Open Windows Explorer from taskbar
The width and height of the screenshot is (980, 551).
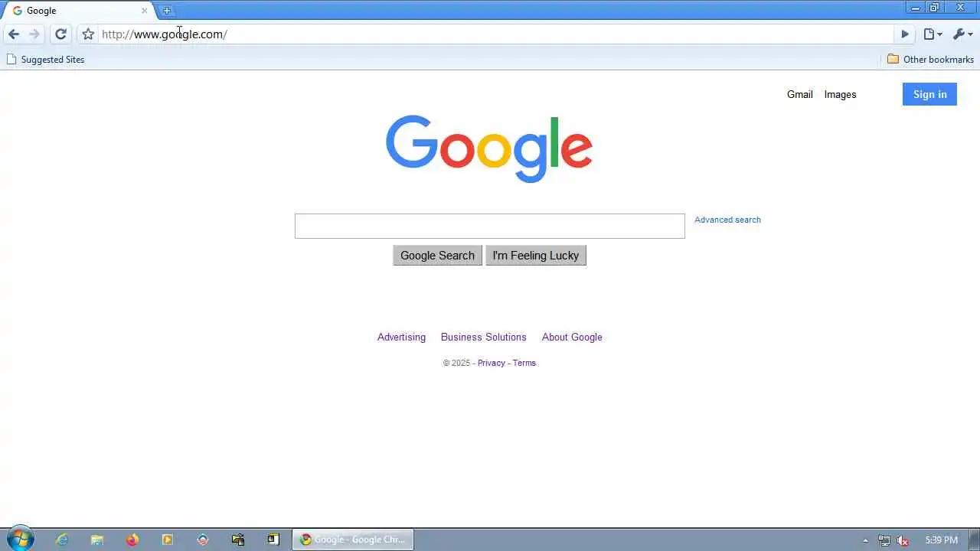(x=97, y=540)
